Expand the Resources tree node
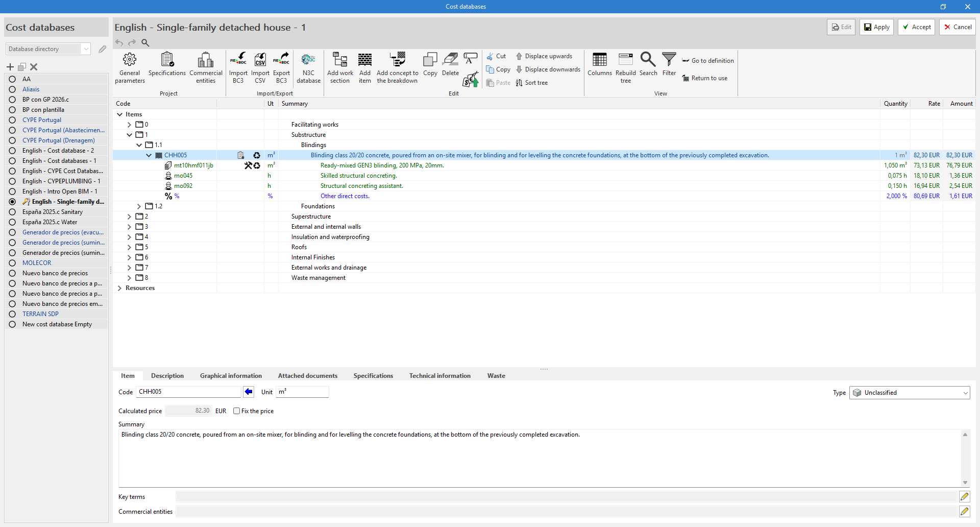The height and width of the screenshot is (527, 980). click(120, 288)
